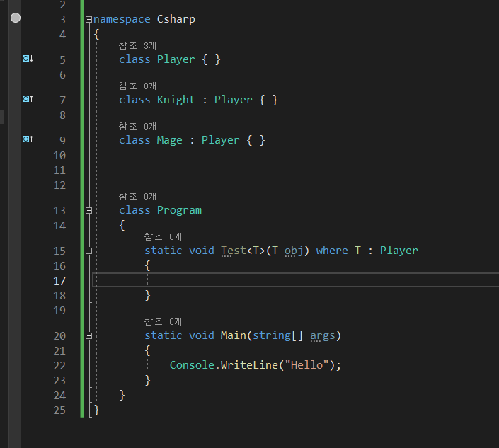Click the 'namespace' keyword
The image size is (499, 448).
[122, 19]
